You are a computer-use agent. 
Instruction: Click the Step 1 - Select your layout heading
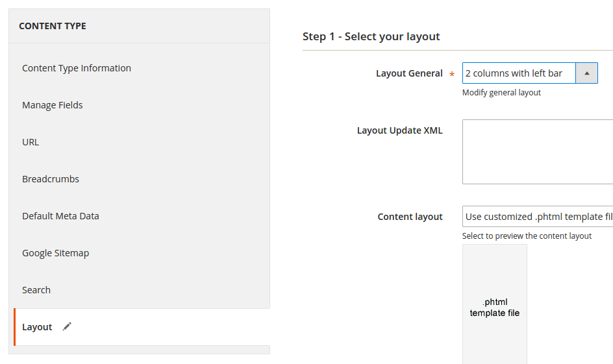(371, 36)
